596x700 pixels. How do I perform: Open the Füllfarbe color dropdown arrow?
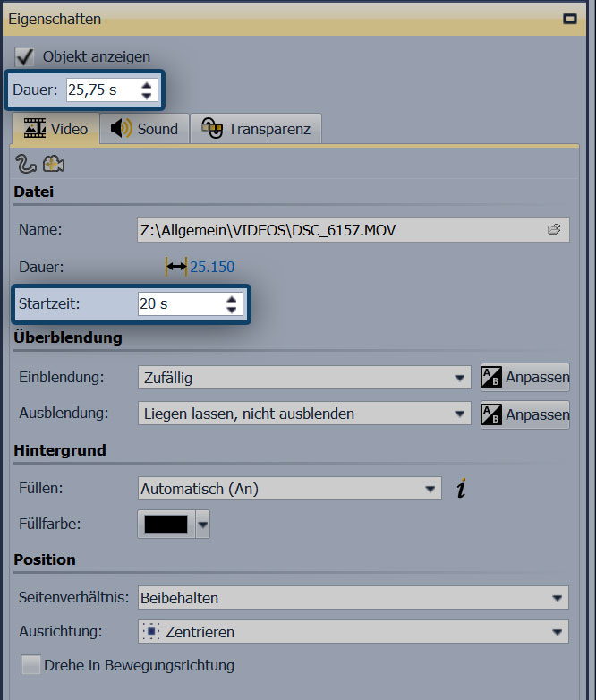202,525
